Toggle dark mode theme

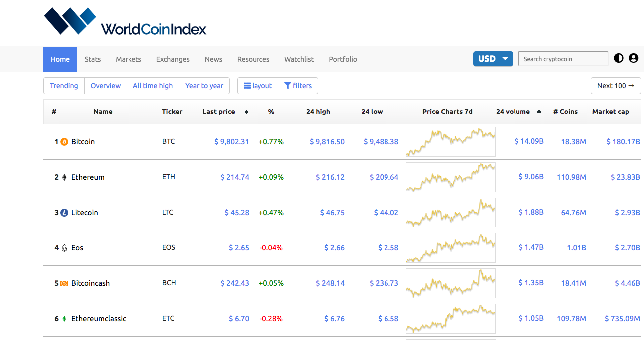coord(618,58)
